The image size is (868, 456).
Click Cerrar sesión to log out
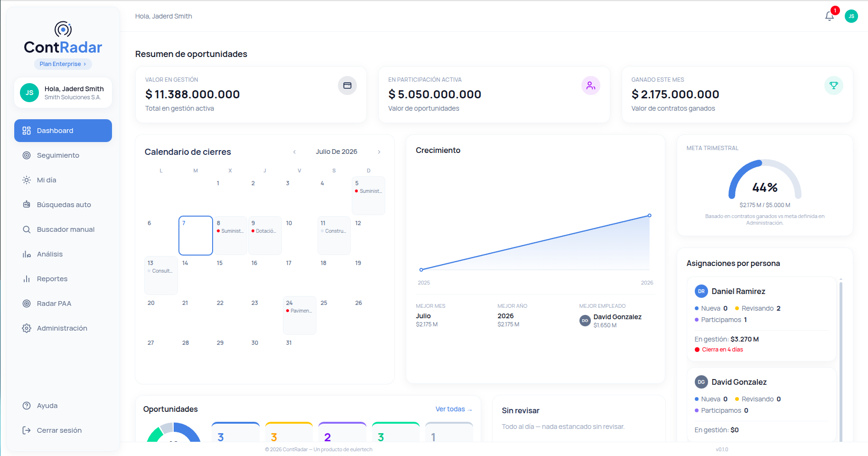(63, 430)
